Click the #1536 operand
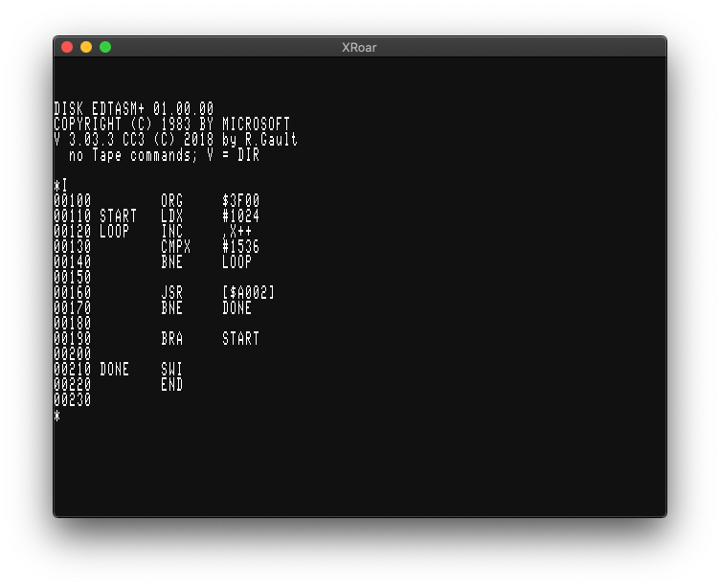 coord(240,247)
